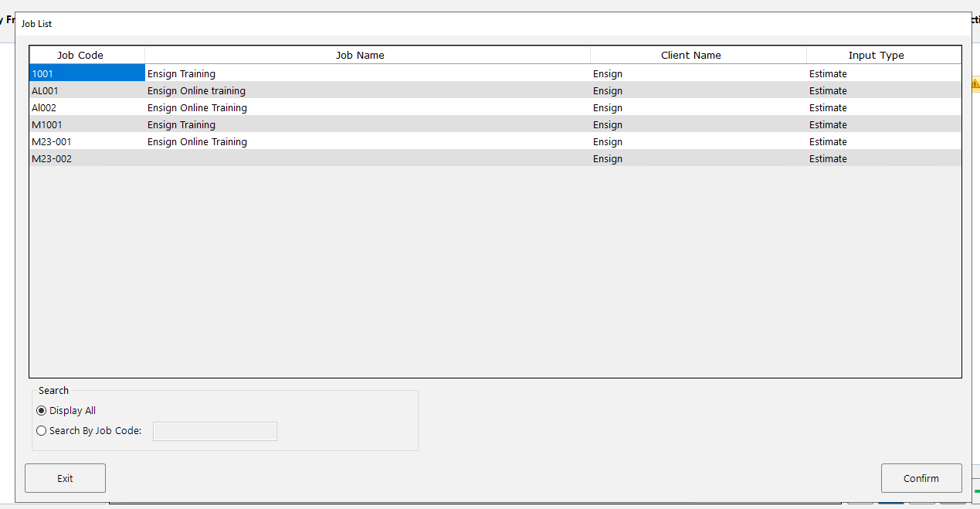Screen dimensions: 980x509
Task: Select the Search By Job Code option
Action: pos(41,430)
